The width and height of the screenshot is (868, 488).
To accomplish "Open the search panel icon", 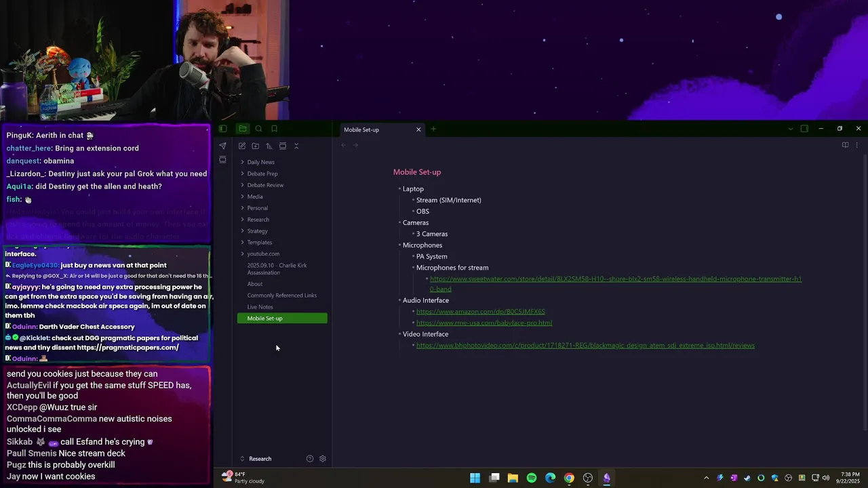I will tap(258, 129).
